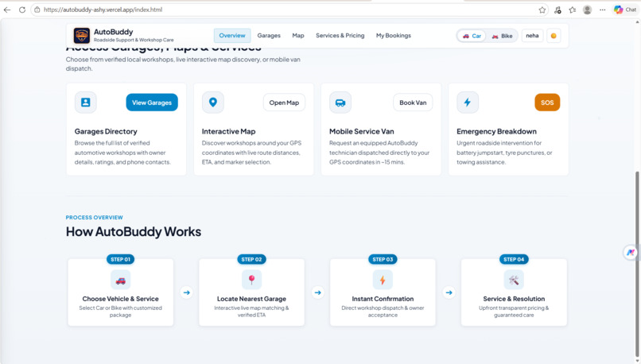Click the AutoBuddy brand name
641x364 pixels.
[x=113, y=32]
